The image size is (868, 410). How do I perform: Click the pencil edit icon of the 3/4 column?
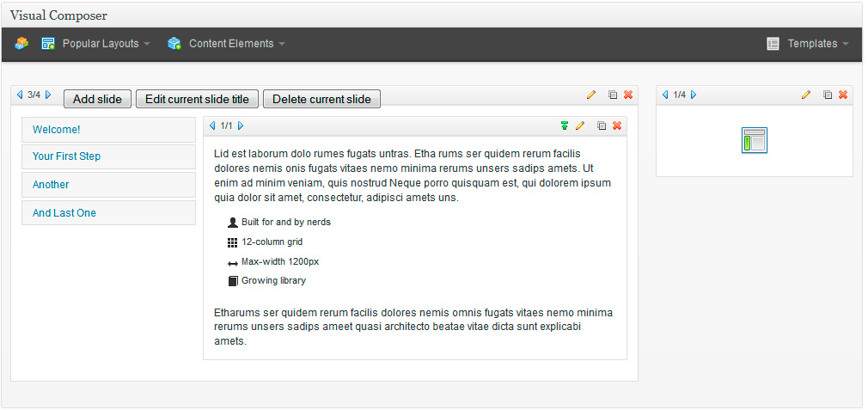(x=590, y=95)
